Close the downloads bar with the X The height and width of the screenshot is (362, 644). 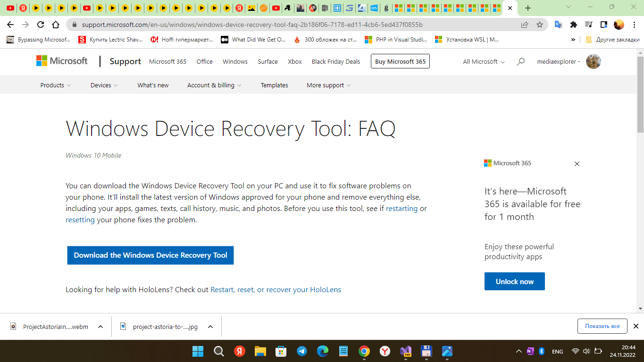coord(636,326)
